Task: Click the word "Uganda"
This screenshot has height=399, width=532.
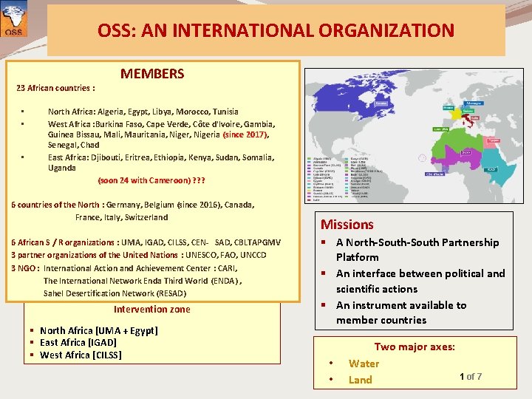Action: click(x=62, y=168)
